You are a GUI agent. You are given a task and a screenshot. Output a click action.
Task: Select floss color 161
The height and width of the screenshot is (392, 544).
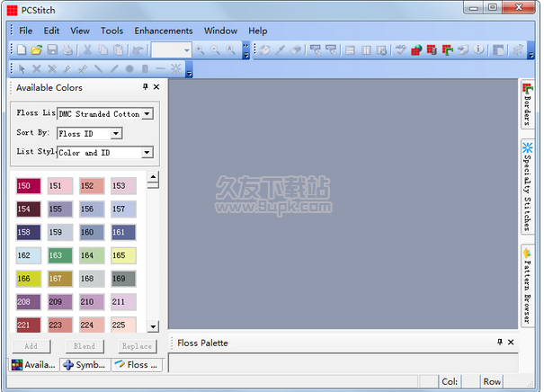click(123, 233)
